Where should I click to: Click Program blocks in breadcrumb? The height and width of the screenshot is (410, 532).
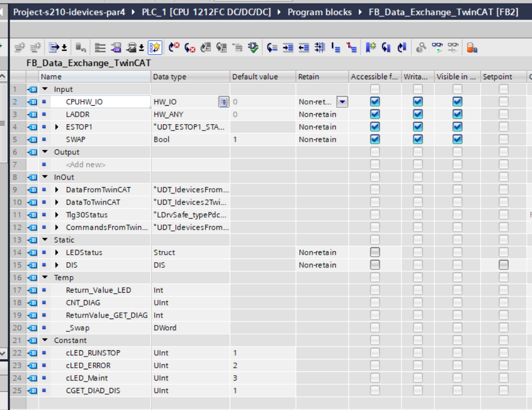tap(320, 12)
